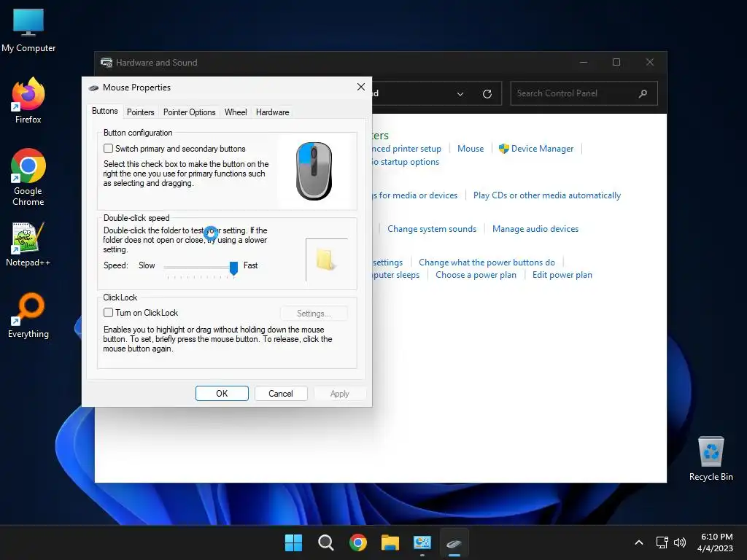The height and width of the screenshot is (560, 747).
Task: Open Manage audio devices link
Action: tap(535, 229)
